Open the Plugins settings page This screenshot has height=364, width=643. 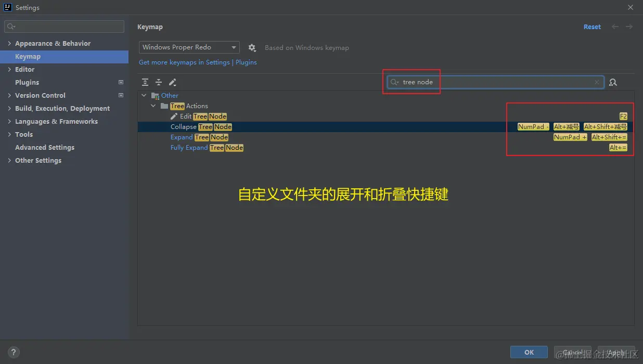tap(27, 82)
